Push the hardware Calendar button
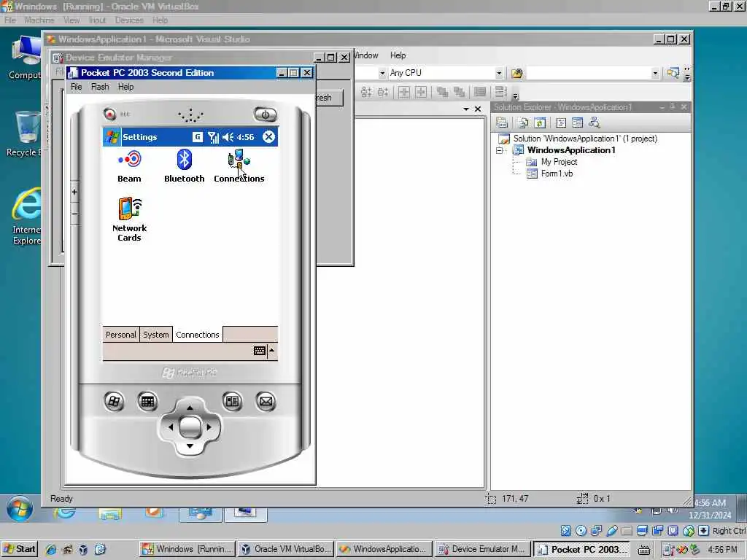The height and width of the screenshot is (560, 747). coord(147,402)
